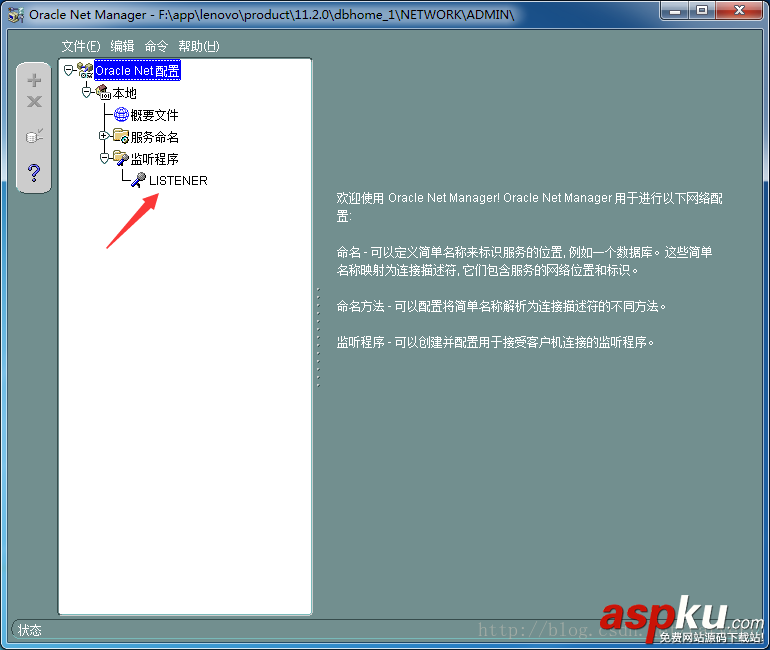Open help with the question mark icon
Screen dimensions: 770x650
tap(34, 173)
